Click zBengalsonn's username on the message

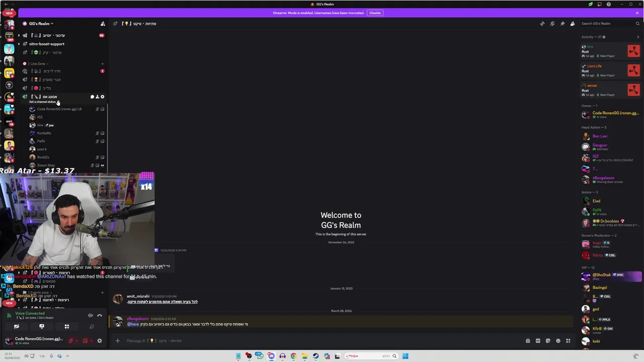tap(137, 319)
